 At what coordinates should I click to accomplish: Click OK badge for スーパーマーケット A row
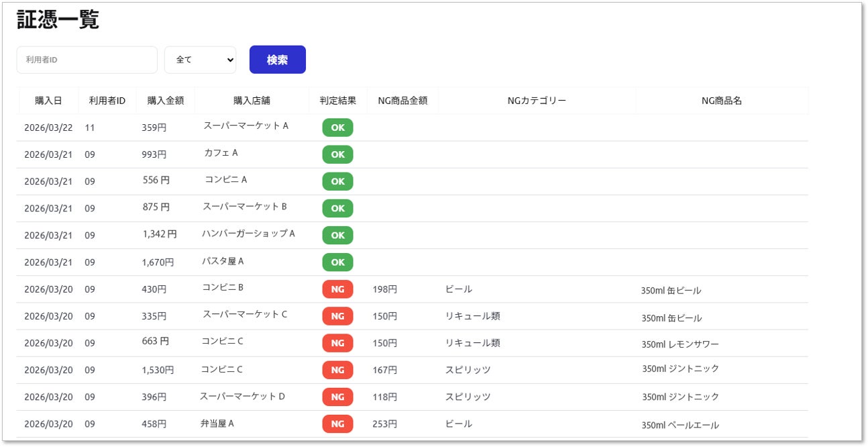pos(337,128)
